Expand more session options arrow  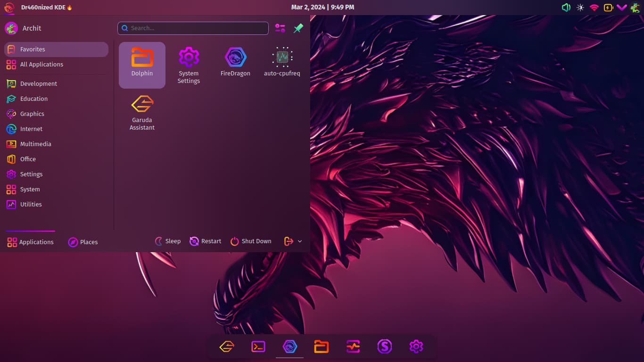click(x=300, y=241)
